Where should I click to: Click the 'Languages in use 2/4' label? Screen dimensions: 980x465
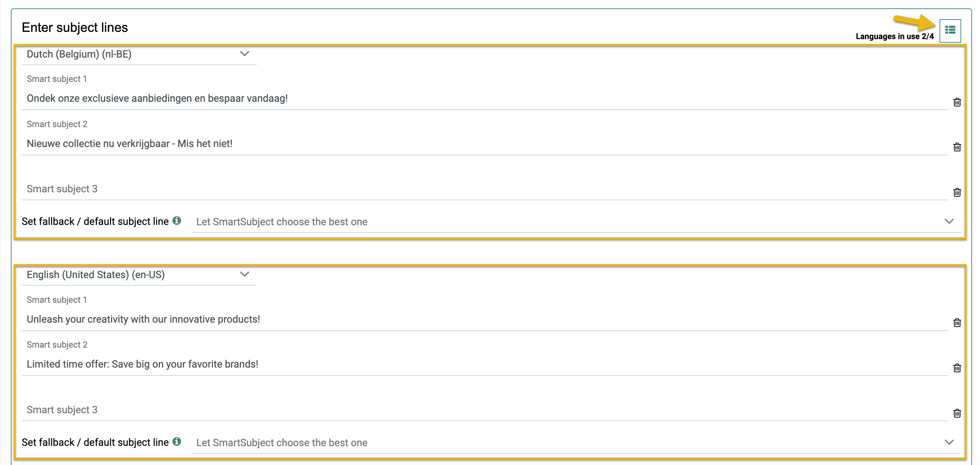point(894,37)
